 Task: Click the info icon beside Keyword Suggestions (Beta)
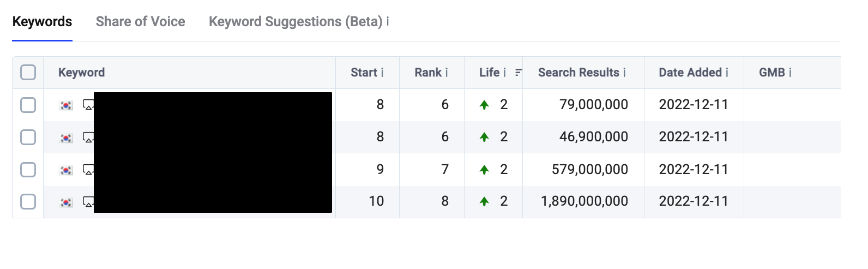[388, 21]
